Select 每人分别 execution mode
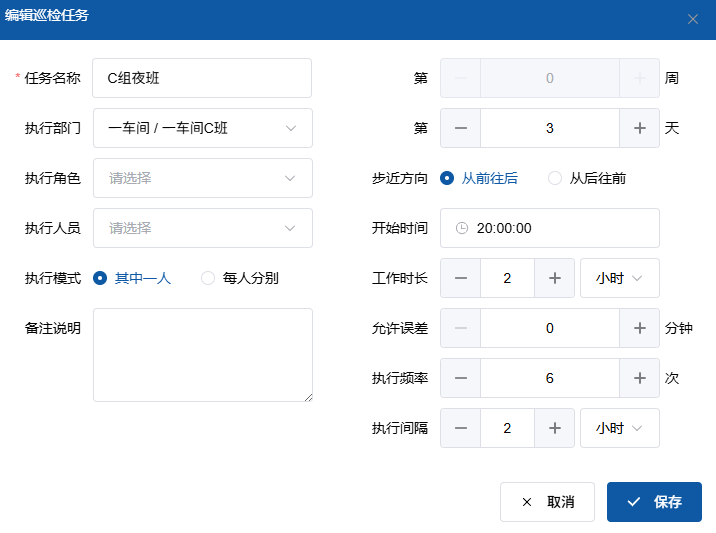 click(x=208, y=278)
